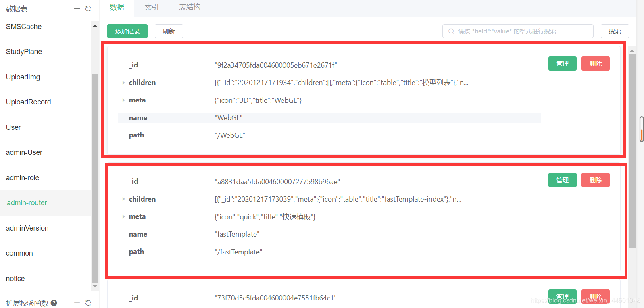Click the name value "fastTemplate"

click(237, 234)
